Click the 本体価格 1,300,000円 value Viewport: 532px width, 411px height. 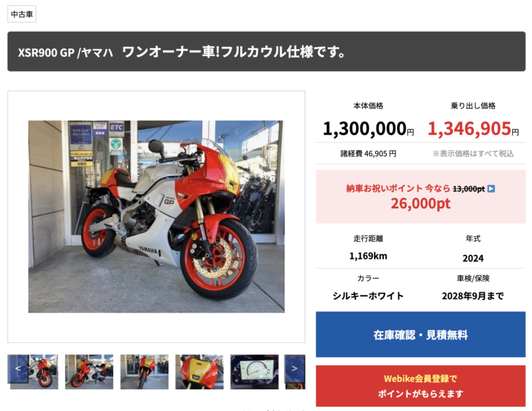click(368, 129)
